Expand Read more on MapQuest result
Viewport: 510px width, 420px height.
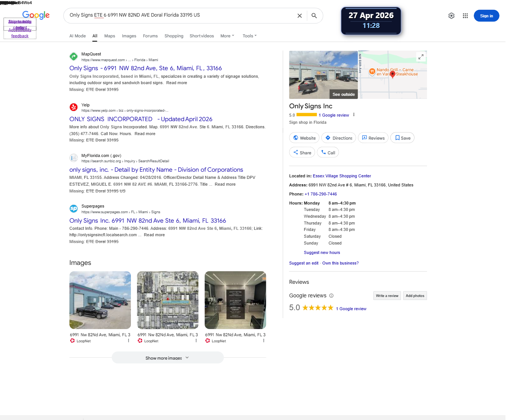pos(177,83)
